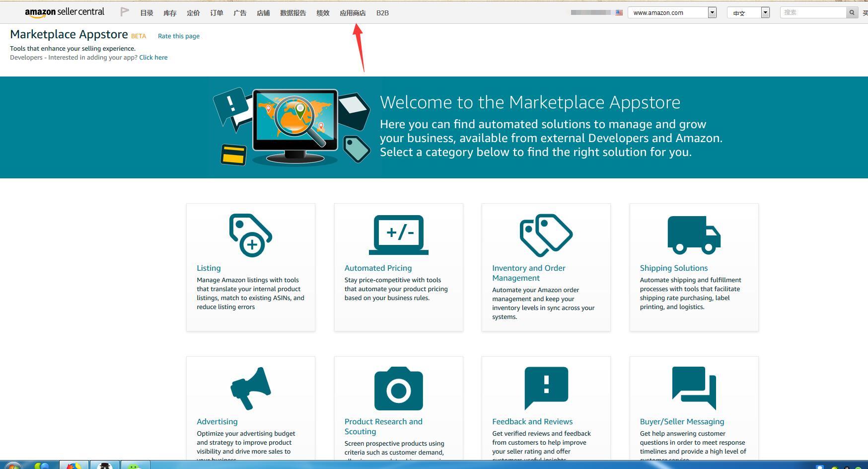Screen dimensions: 868x469
Task: Click the Shipping Solutions truck icon
Action: click(694, 235)
